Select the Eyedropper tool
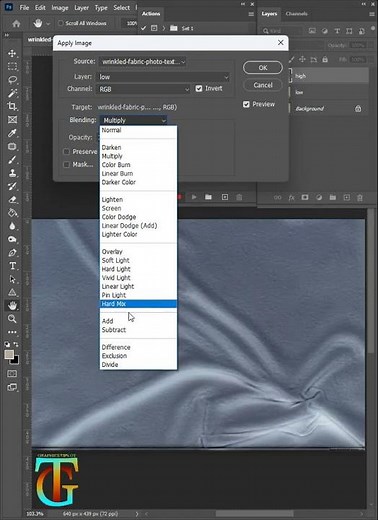378x520 pixels. 12,133
